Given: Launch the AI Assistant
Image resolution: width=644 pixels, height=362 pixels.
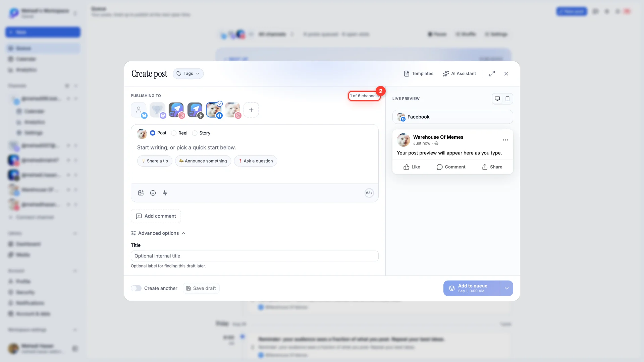Looking at the screenshot, I should (460, 74).
